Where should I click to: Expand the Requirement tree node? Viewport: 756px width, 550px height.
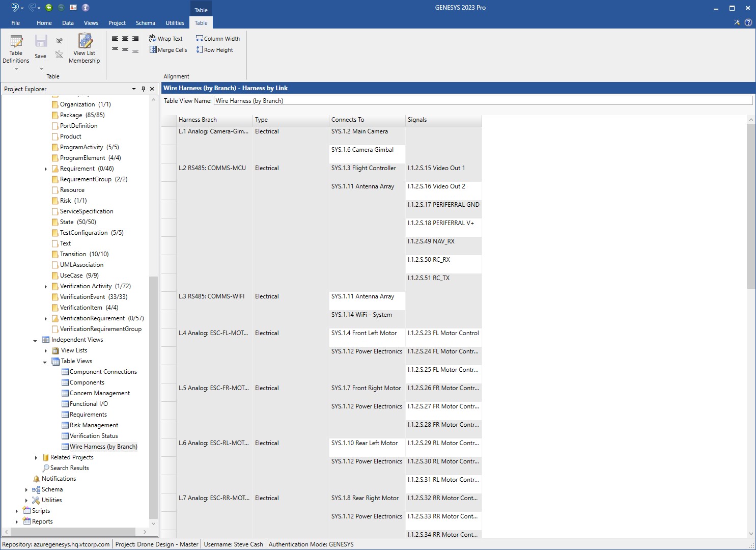(46, 169)
